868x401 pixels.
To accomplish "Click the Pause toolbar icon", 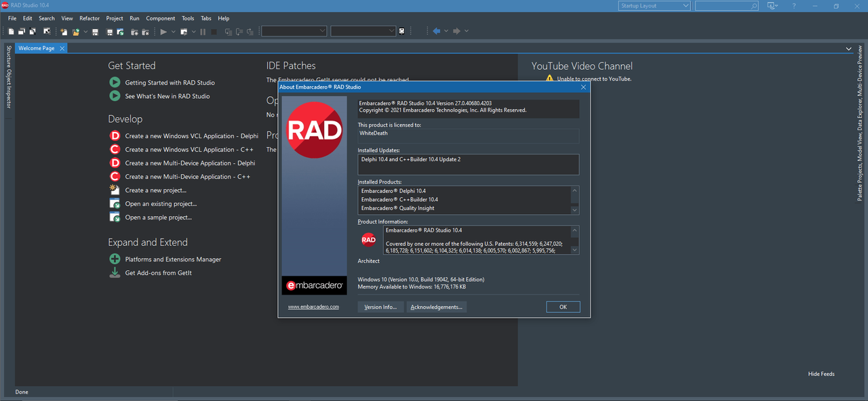I will (x=203, y=31).
